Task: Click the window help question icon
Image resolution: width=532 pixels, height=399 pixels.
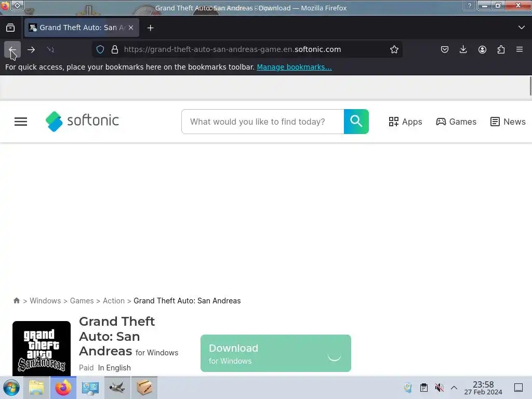Action: click(470, 5)
